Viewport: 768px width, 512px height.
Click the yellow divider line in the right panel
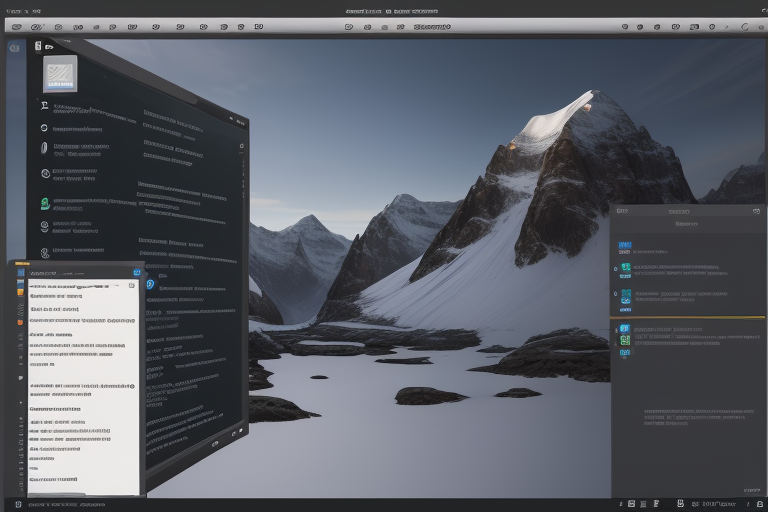688,317
